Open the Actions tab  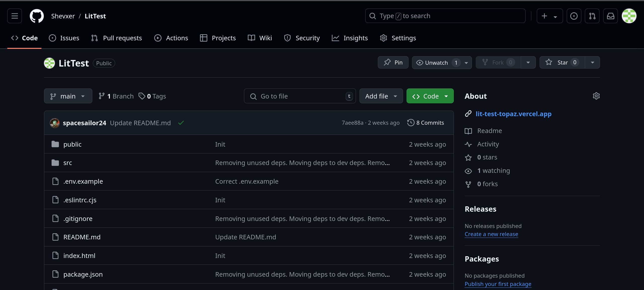coord(171,38)
